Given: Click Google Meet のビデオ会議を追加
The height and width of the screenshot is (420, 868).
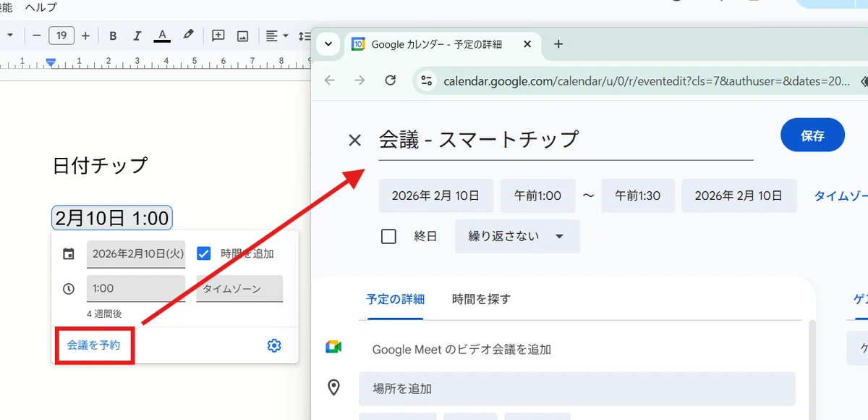Looking at the screenshot, I should [461, 350].
